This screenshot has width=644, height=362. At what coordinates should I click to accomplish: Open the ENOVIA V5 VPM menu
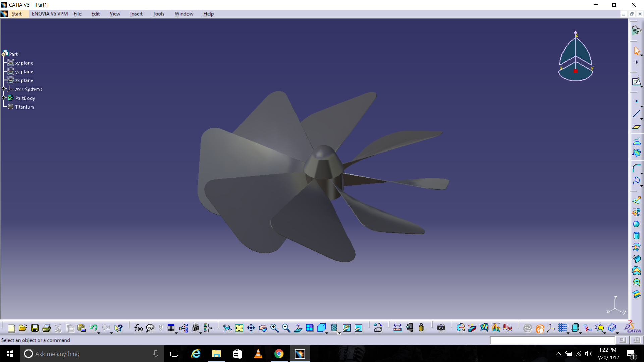(50, 14)
